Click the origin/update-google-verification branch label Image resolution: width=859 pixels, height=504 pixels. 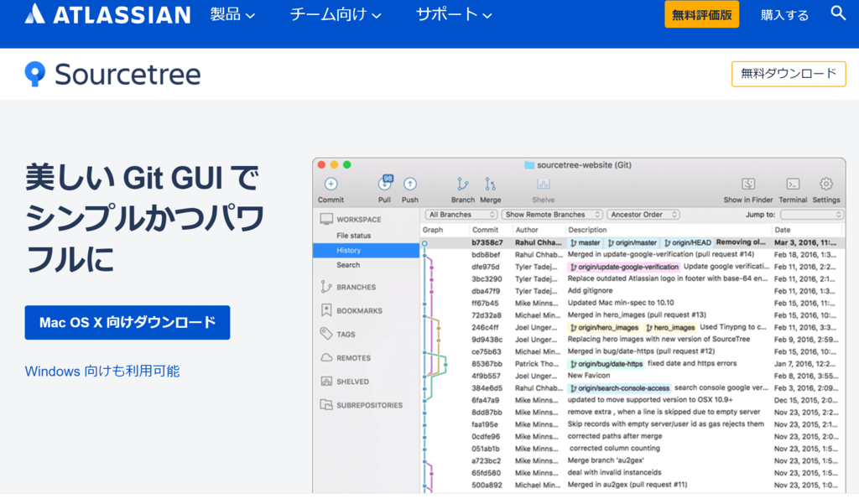[623, 268]
